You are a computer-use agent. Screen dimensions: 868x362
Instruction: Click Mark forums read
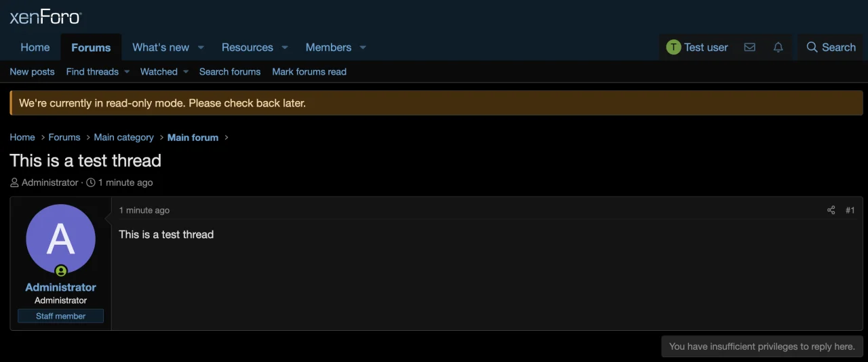click(x=309, y=72)
